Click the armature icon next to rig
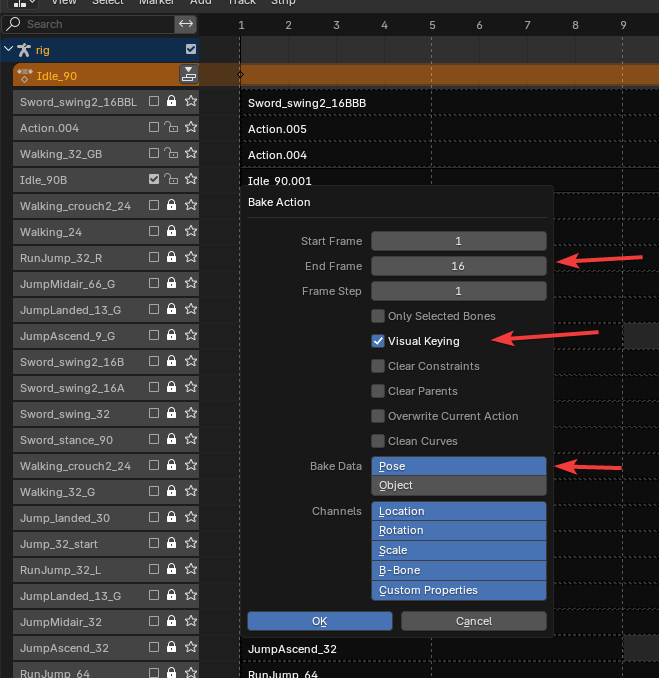This screenshot has height=678, width=659. pyautogui.click(x=24, y=49)
